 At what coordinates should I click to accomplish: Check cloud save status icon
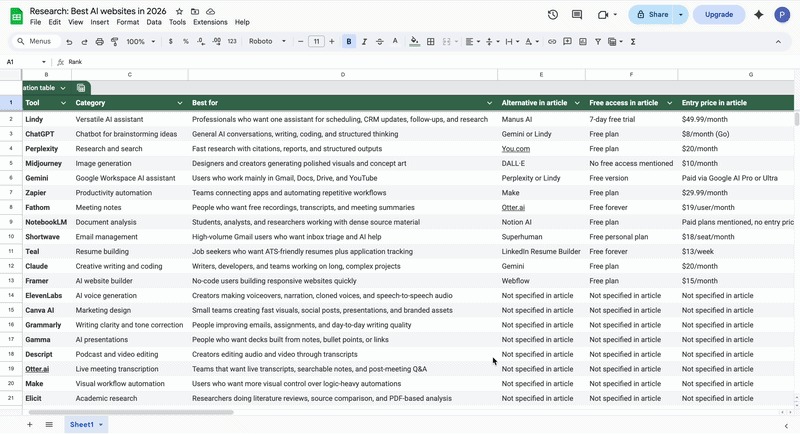pos(210,11)
